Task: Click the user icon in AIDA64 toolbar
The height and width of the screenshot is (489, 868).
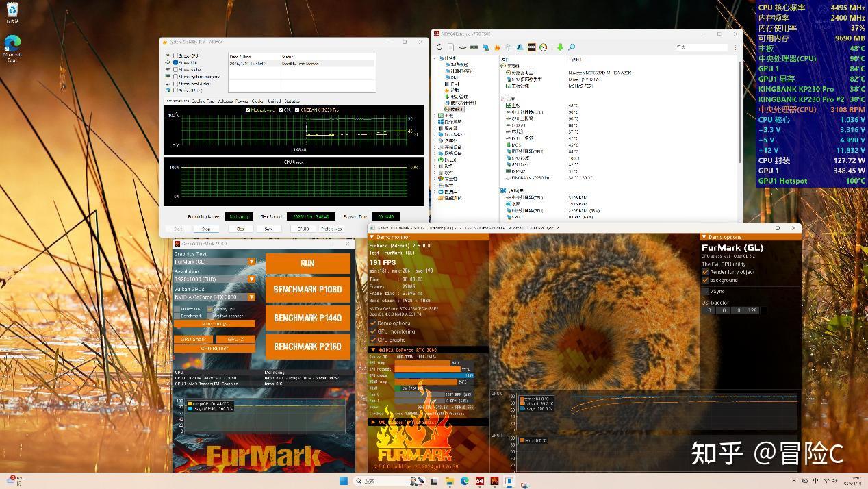Action: click(x=520, y=47)
